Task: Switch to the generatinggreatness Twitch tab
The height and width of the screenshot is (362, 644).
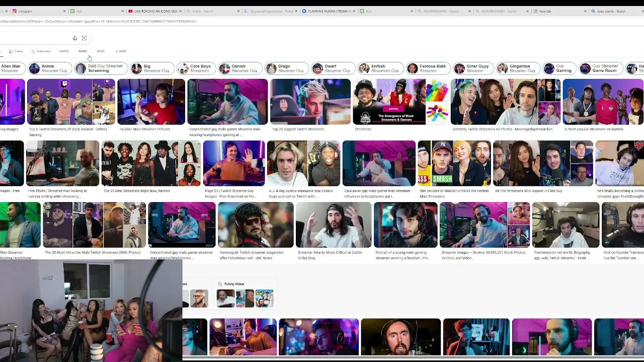Action: coord(271,11)
